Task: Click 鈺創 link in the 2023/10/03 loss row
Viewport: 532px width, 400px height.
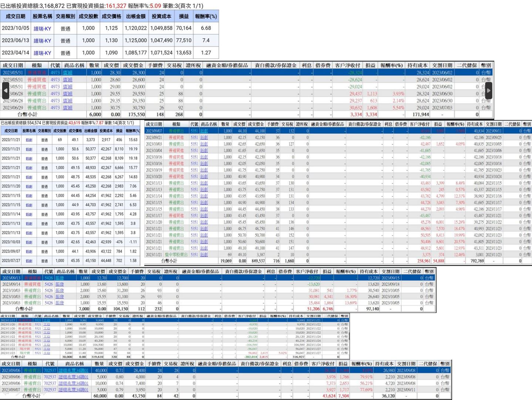Action: pyautogui.click(x=29, y=242)
